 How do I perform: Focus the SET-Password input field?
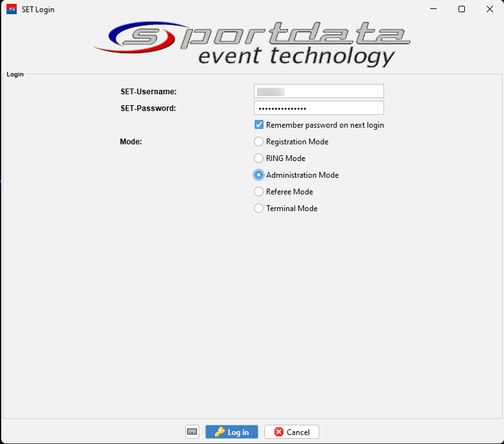click(x=319, y=108)
